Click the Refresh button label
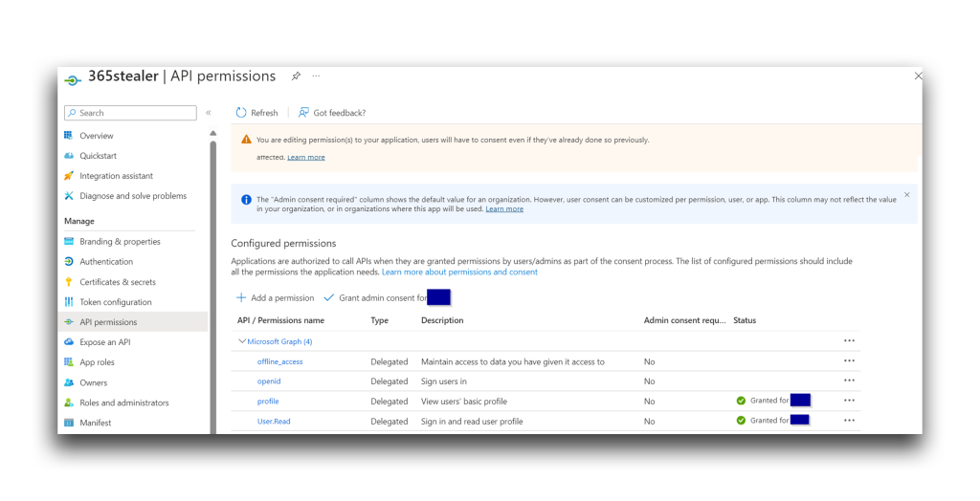 tap(264, 113)
